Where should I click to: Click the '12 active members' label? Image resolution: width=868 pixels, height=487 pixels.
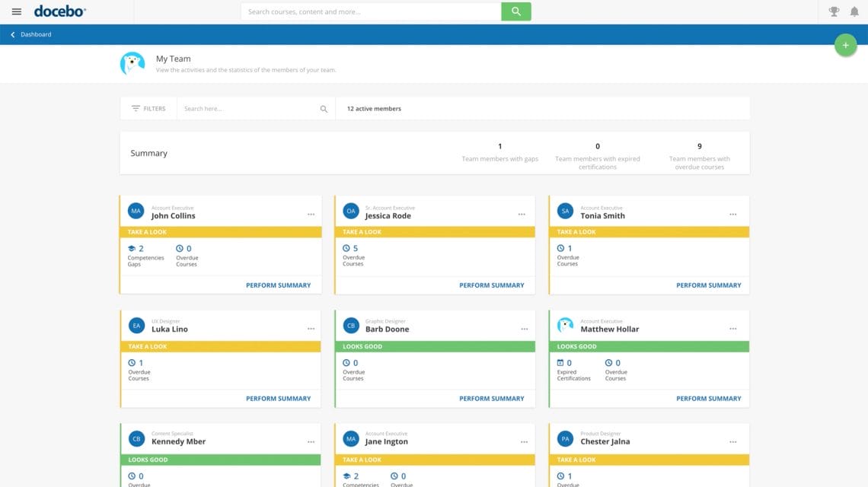click(x=374, y=109)
